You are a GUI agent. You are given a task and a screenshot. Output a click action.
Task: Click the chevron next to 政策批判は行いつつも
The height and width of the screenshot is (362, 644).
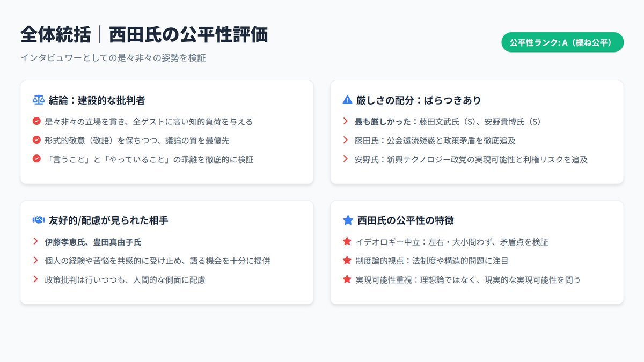pyautogui.click(x=36, y=279)
